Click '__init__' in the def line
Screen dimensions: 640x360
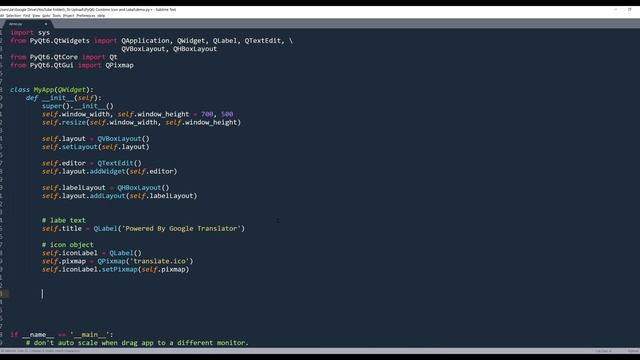click(58, 98)
